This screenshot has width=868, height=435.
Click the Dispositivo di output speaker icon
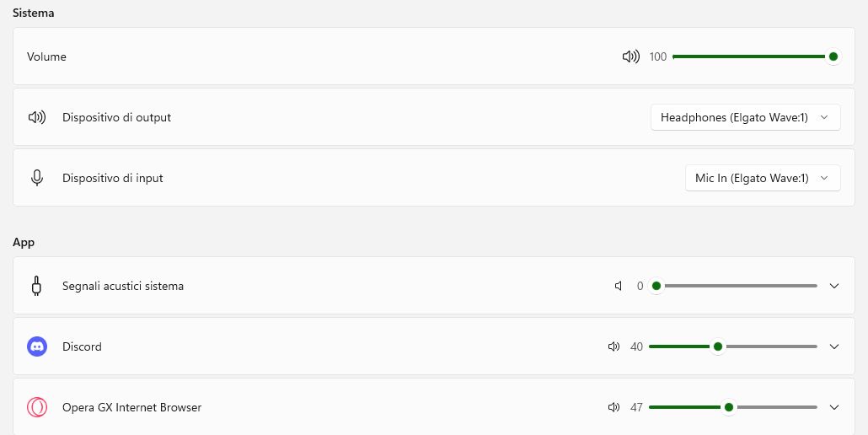click(36, 117)
